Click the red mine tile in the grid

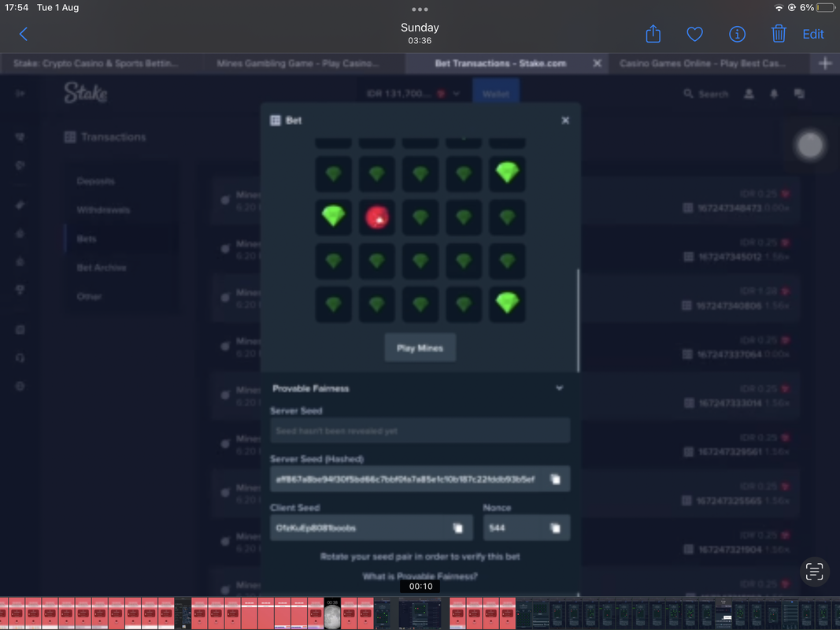[376, 217]
